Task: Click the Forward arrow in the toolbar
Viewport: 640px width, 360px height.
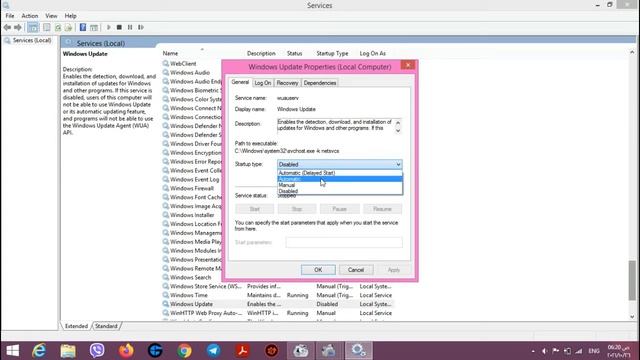Action: pyautogui.click(x=18, y=27)
